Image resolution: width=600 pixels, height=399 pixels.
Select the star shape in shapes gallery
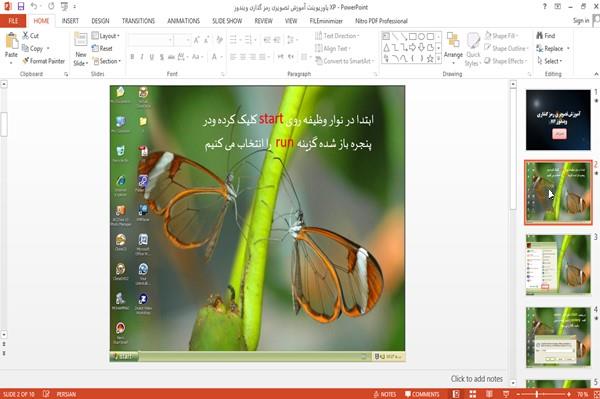[430, 59]
